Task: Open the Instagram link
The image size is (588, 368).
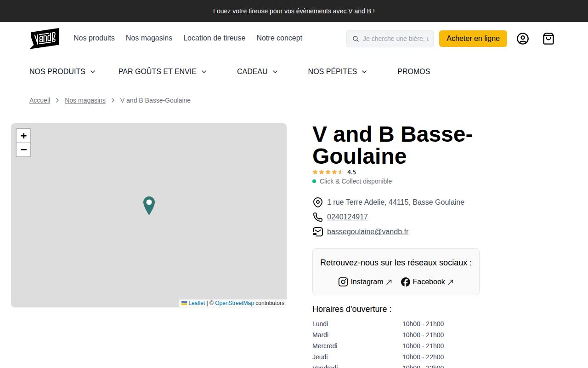Action: 365,282
